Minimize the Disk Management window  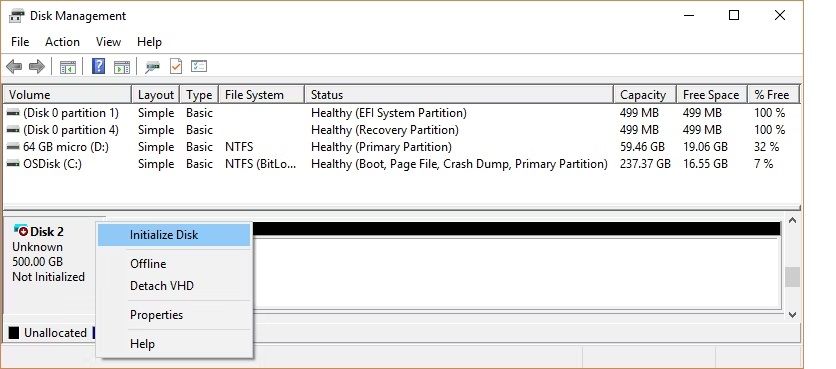[689, 15]
